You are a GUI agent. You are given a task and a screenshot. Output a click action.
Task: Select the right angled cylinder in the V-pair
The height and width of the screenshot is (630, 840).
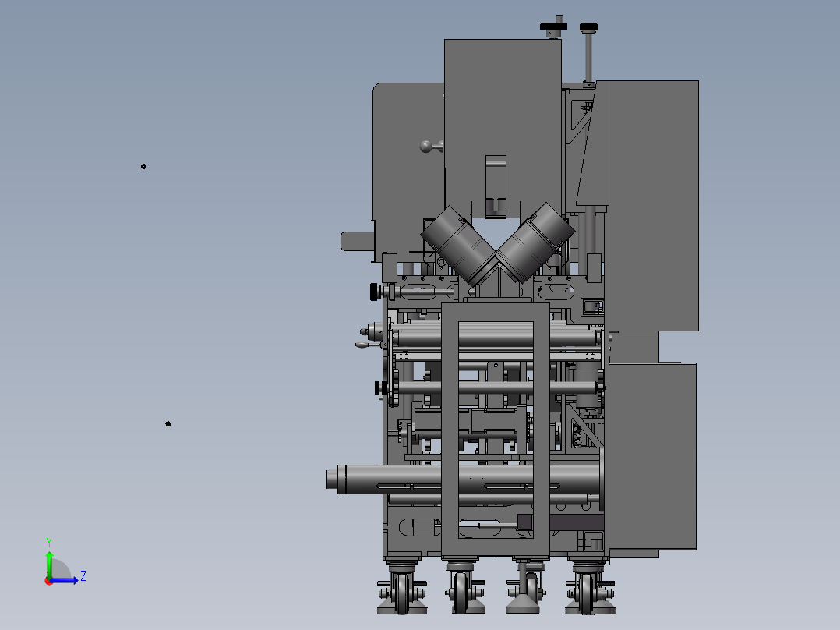click(536, 242)
